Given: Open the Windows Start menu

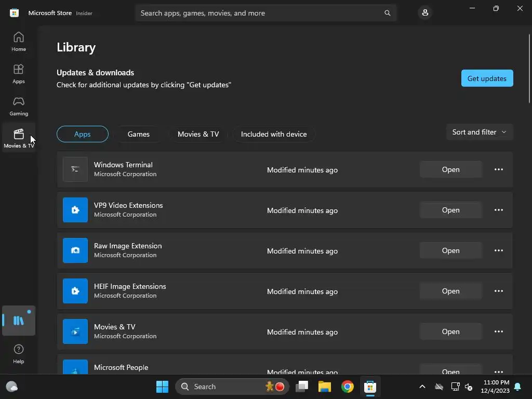Looking at the screenshot, I should [162, 387].
